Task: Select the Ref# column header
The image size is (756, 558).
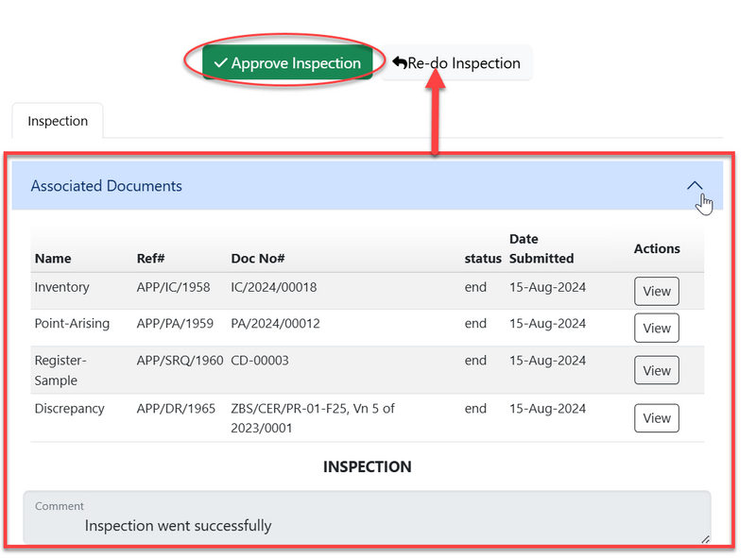Action: [x=152, y=258]
